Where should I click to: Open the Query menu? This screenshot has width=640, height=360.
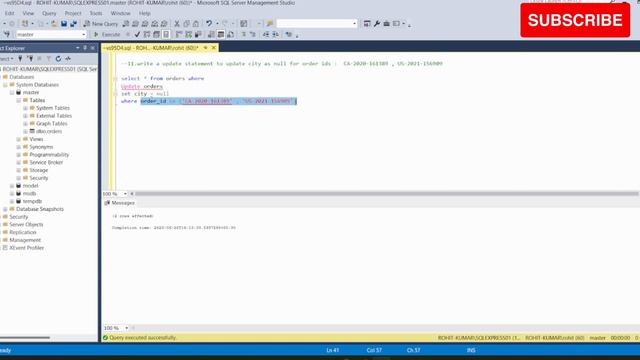tap(49, 13)
